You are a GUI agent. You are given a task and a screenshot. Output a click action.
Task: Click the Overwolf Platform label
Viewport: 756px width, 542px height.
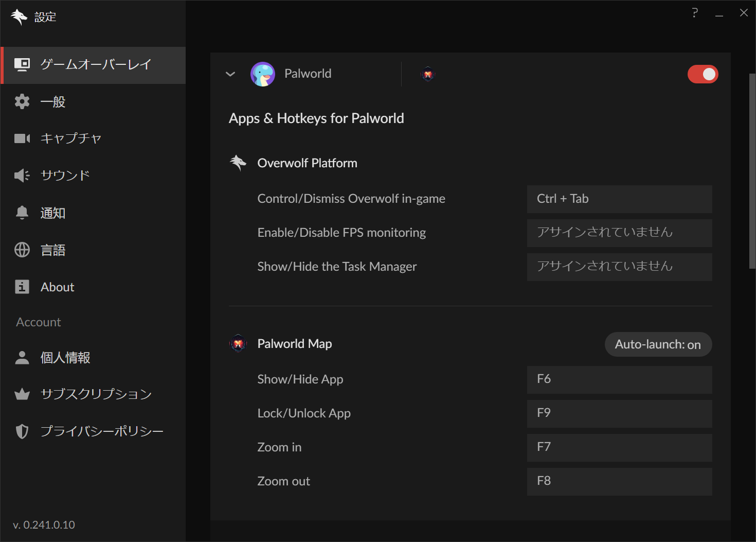(307, 163)
